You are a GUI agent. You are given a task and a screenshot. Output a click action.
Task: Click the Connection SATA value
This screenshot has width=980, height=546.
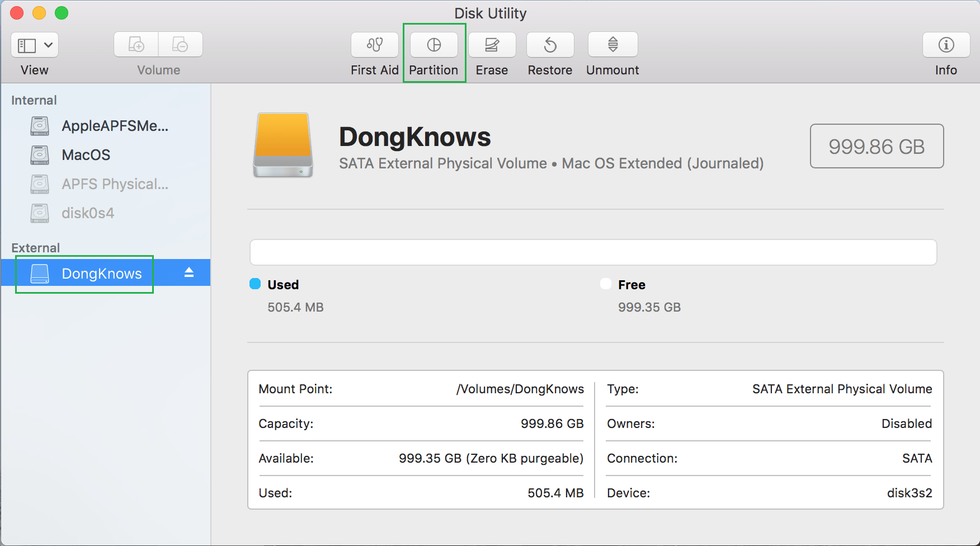[x=917, y=458]
